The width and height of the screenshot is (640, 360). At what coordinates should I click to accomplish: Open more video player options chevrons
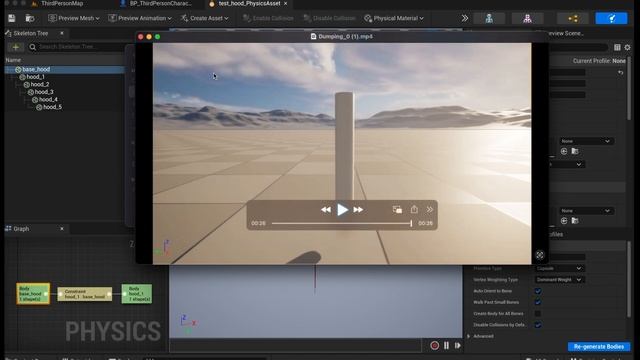(430, 209)
